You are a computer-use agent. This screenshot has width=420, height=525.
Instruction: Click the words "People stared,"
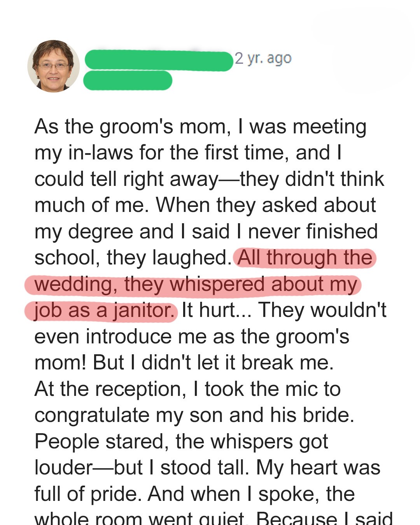click(x=101, y=441)
